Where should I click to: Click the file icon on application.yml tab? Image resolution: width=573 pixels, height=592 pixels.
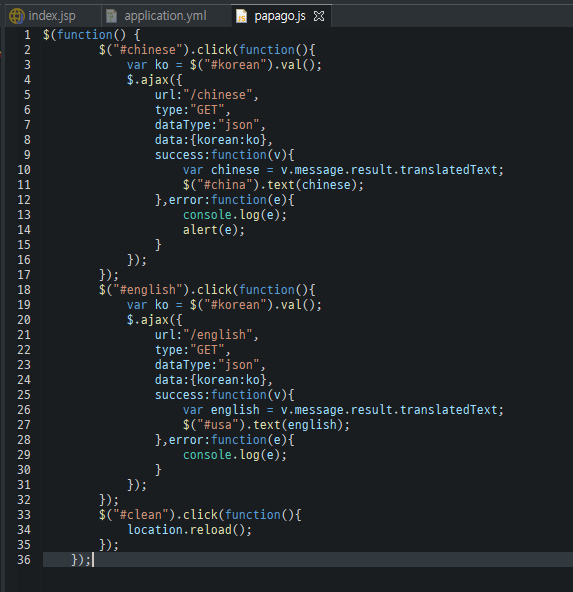click(111, 16)
